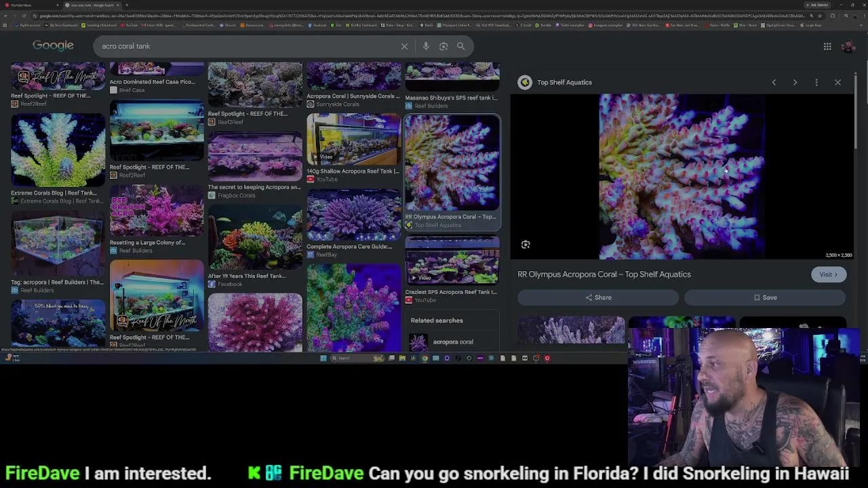Open After 19 Years This Reef Tank result

click(255, 239)
